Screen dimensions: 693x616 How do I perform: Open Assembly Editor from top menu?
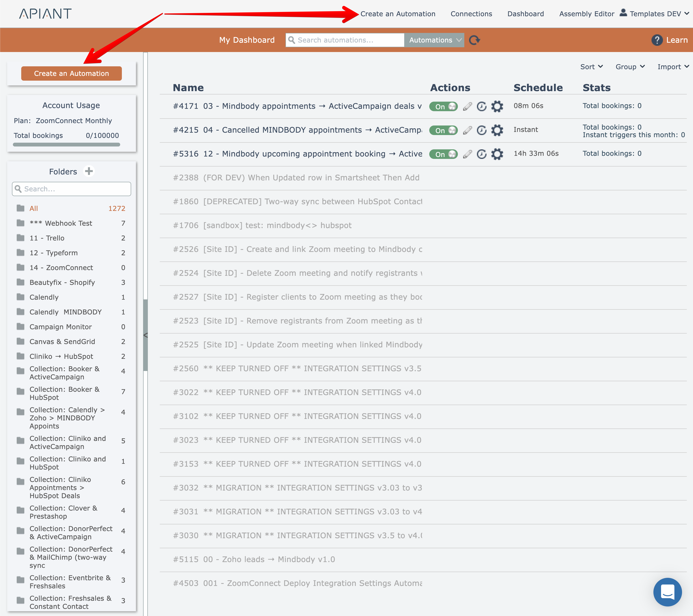pyautogui.click(x=587, y=14)
